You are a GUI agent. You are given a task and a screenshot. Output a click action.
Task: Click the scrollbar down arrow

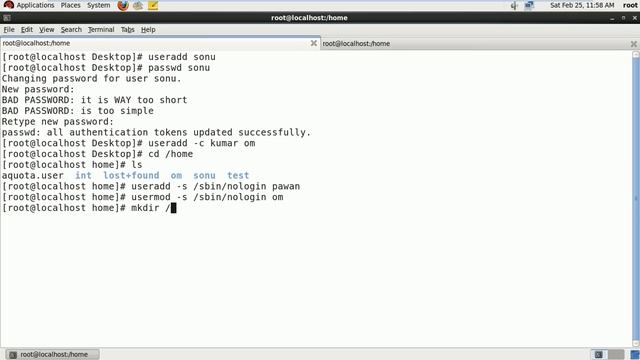click(x=636, y=344)
